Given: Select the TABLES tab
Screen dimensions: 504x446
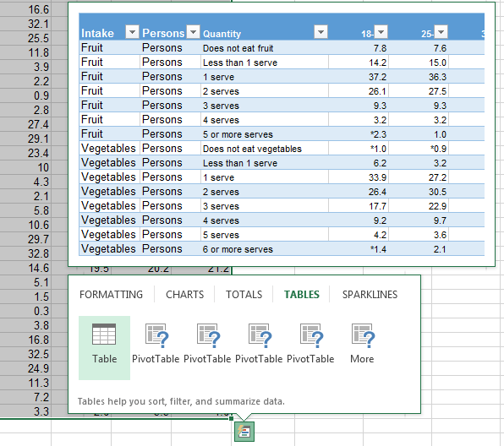Looking at the screenshot, I should [302, 295].
